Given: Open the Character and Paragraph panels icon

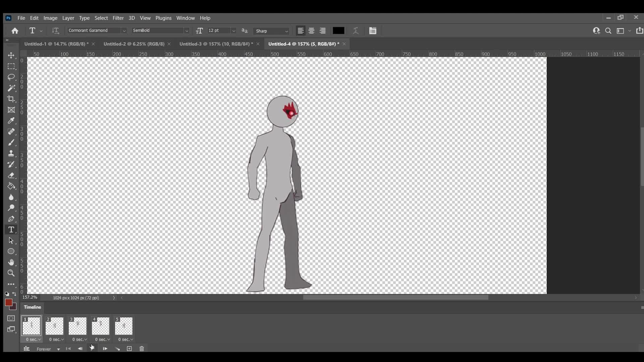Looking at the screenshot, I should click(373, 31).
